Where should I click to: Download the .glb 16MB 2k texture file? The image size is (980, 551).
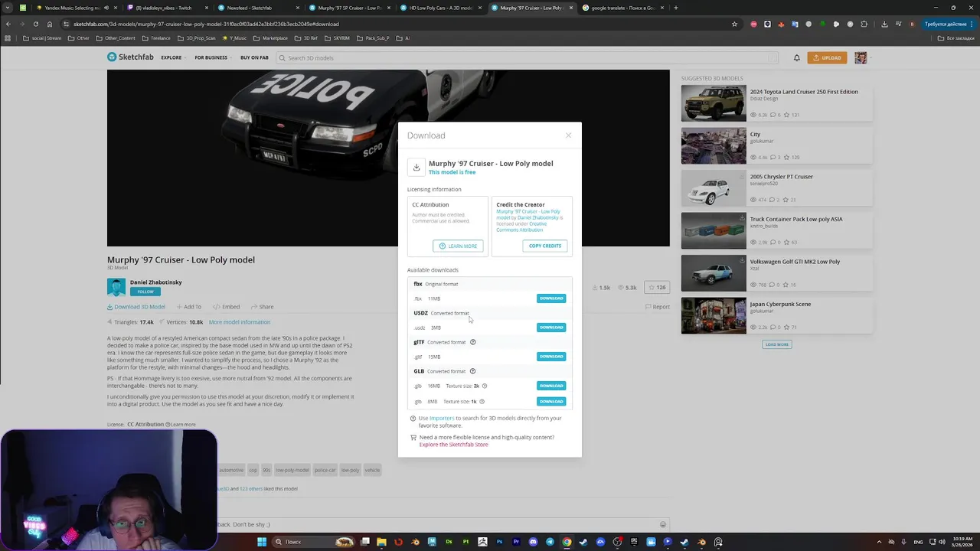[x=551, y=386]
